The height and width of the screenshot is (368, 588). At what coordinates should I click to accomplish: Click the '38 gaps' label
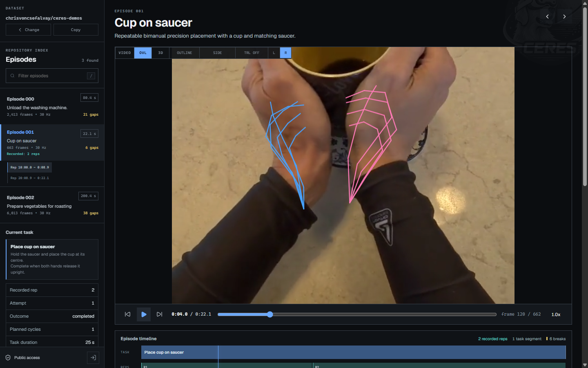point(91,213)
